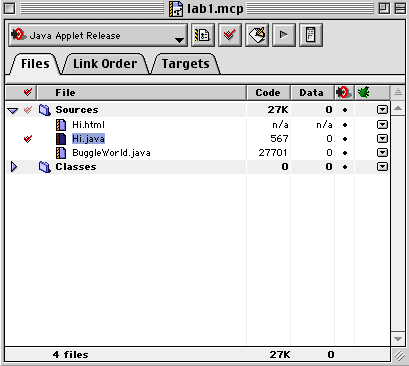Image resolution: width=409 pixels, height=366 pixels.
Task: Click the Synchronize Modification Dates checkmark icon
Action: tap(230, 35)
